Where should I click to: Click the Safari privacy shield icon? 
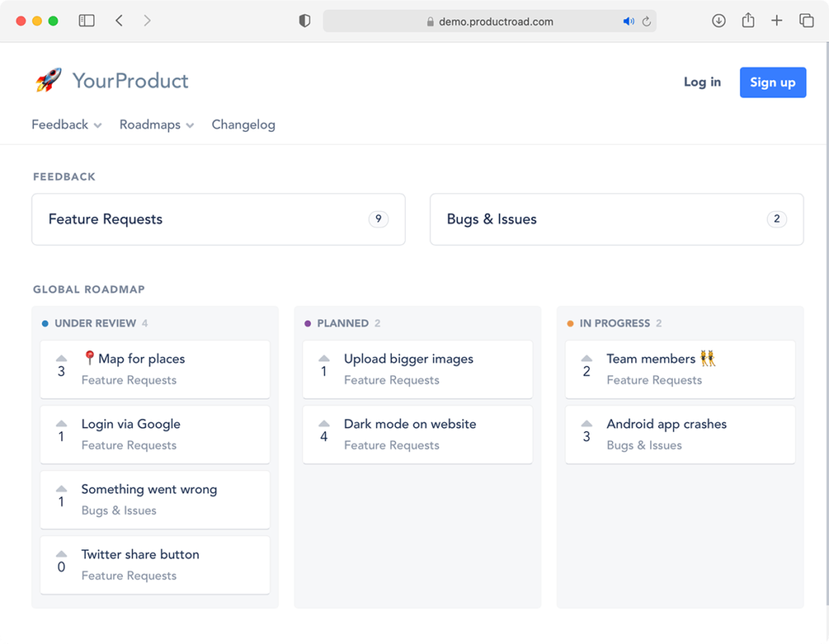tap(304, 20)
